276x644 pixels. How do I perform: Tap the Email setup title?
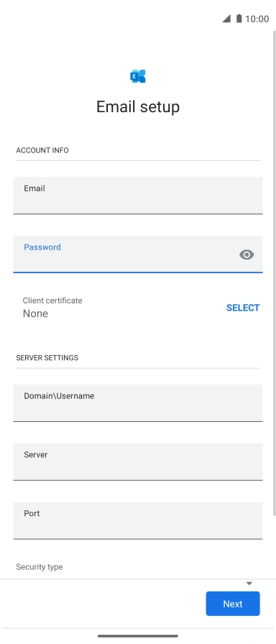coord(138,107)
